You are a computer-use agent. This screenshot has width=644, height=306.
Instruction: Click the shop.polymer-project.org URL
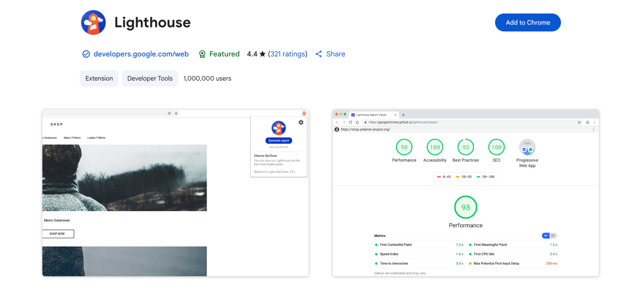[x=365, y=129]
